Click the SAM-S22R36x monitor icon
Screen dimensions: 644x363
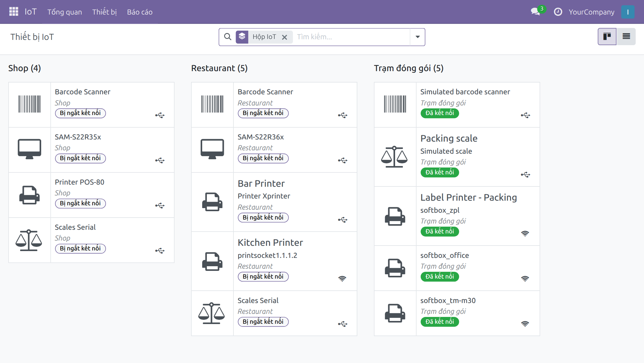(x=212, y=149)
